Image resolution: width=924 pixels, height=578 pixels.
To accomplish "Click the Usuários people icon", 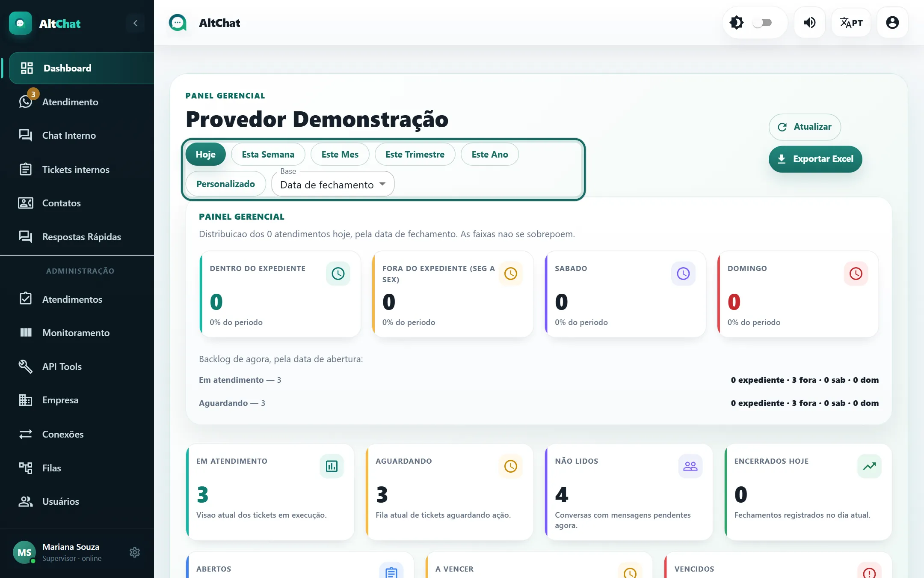I will coord(26,501).
